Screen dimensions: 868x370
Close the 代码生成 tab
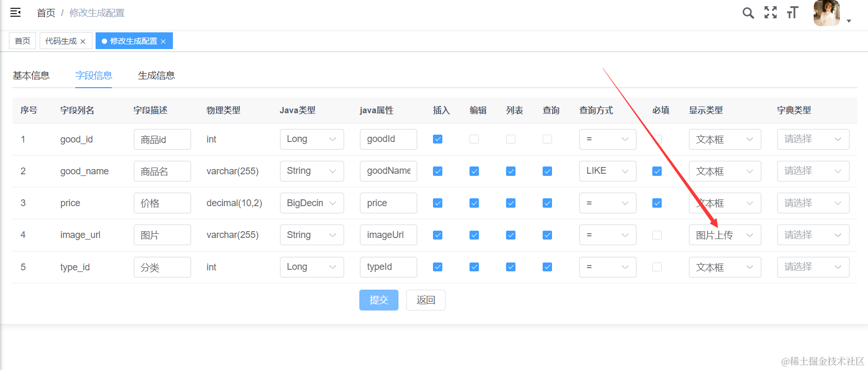click(83, 41)
